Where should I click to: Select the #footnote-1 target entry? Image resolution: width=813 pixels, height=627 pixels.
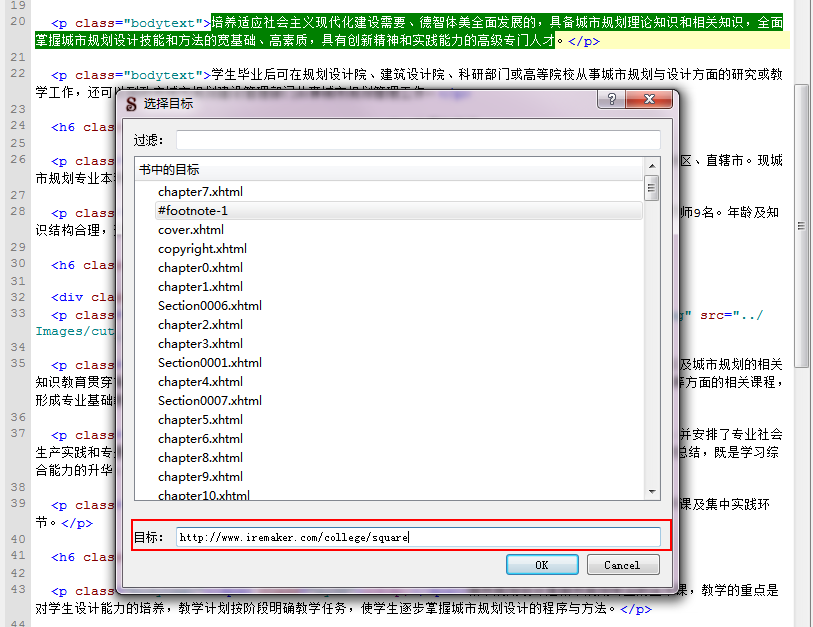coord(193,210)
